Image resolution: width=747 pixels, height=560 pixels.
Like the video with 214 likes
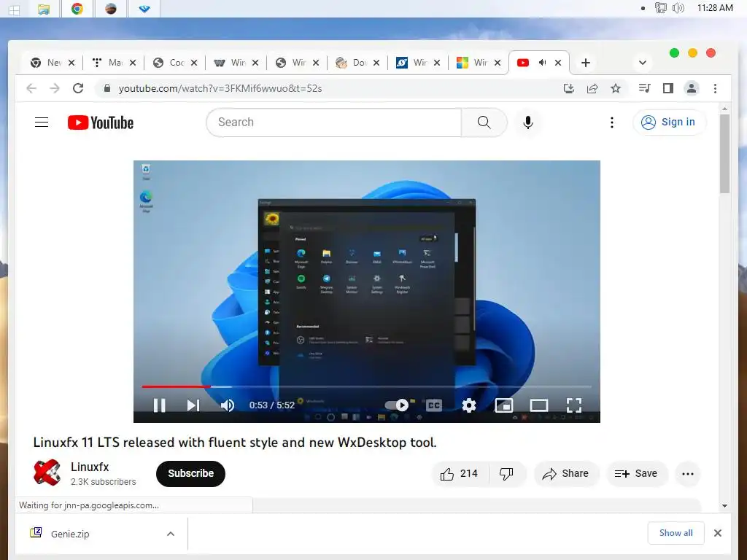tap(460, 473)
